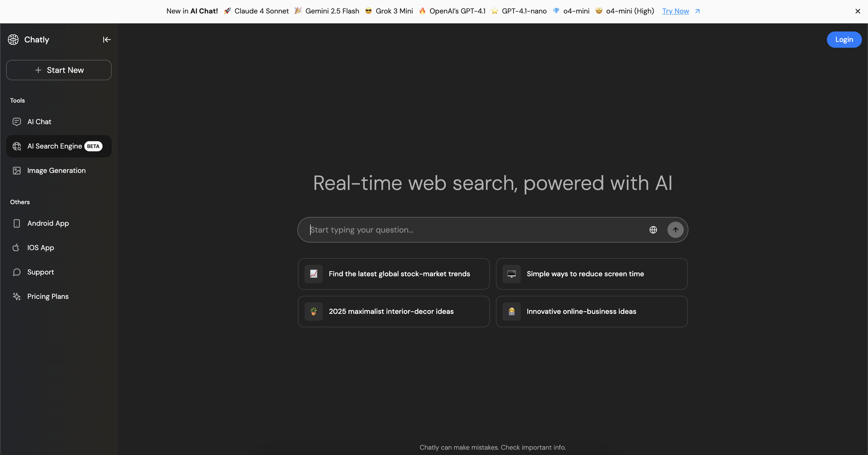The width and height of the screenshot is (868, 455).
Task: Click 'Claude 4 Sonnet' in the banner
Action: click(x=261, y=11)
